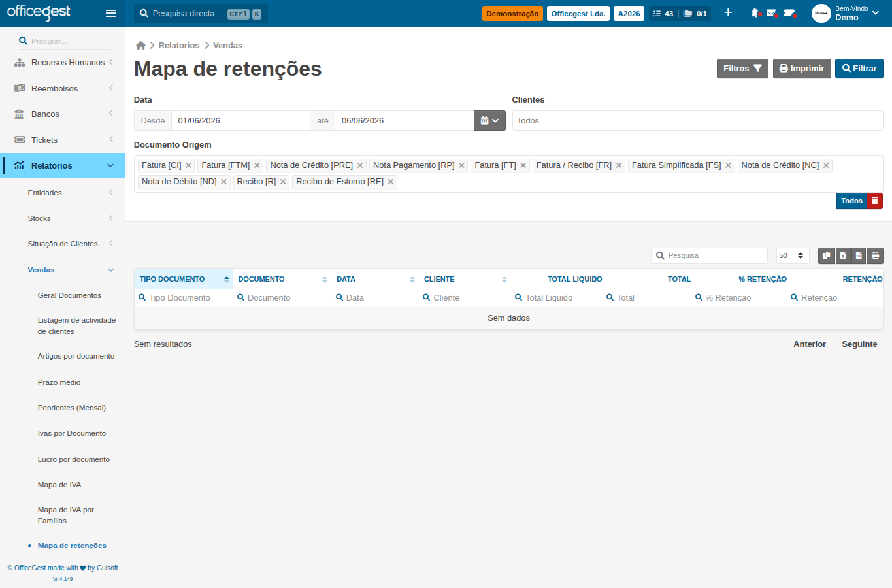Print the table using table toolbar icon
This screenshot has height=588, width=892.
pyautogui.click(x=875, y=255)
